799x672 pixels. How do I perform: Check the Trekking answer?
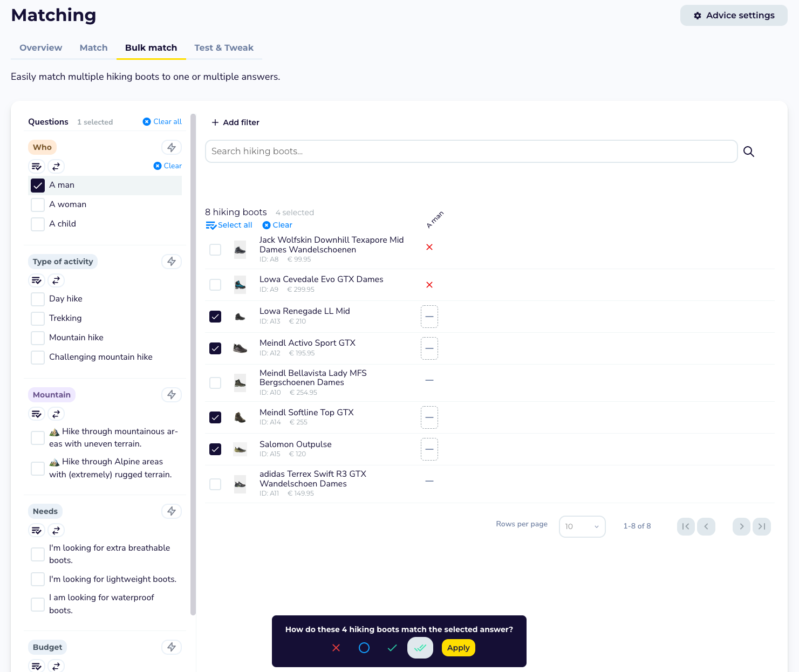click(x=38, y=319)
